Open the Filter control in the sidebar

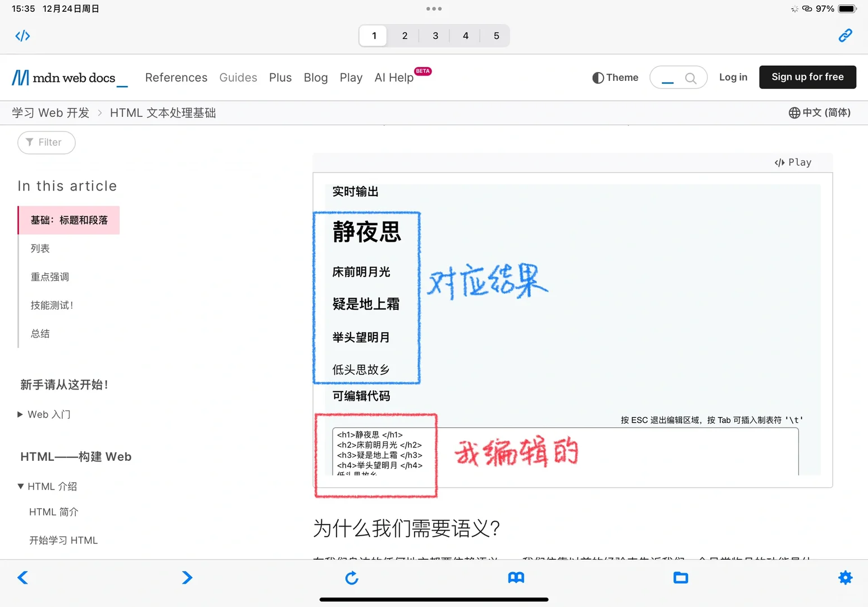[x=46, y=142]
